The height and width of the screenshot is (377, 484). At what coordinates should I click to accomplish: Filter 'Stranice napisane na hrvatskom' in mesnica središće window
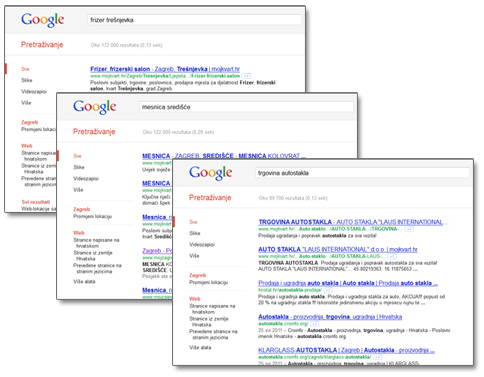(96, 243)
